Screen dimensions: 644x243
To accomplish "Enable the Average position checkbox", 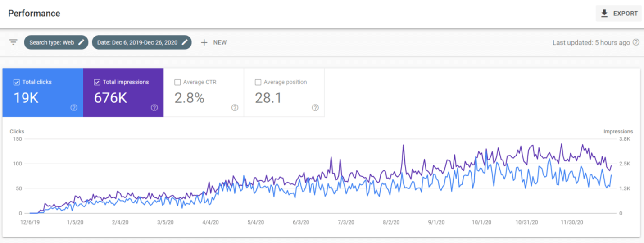I will [x=258, y=82].
